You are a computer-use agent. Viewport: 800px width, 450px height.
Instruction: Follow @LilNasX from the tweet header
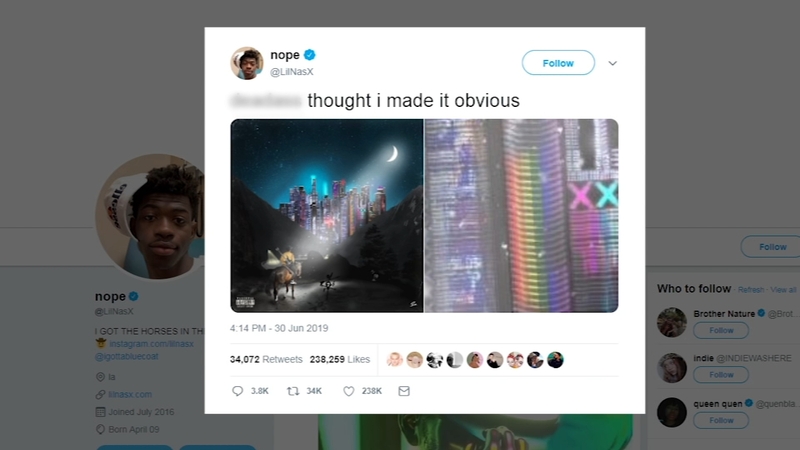click(x=558, y=63)
